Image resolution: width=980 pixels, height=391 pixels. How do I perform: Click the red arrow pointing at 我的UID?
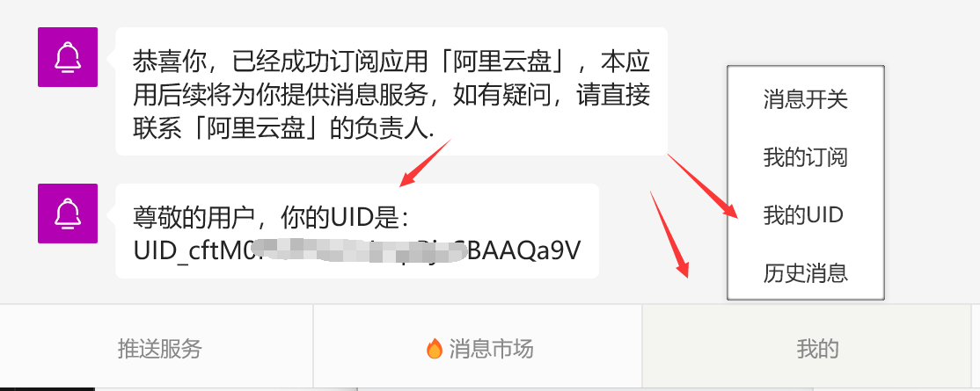(x=704, y=185)
